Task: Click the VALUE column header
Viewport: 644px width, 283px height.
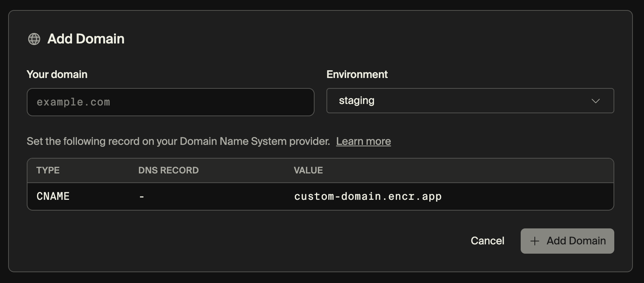Action: tap(308, 170)
